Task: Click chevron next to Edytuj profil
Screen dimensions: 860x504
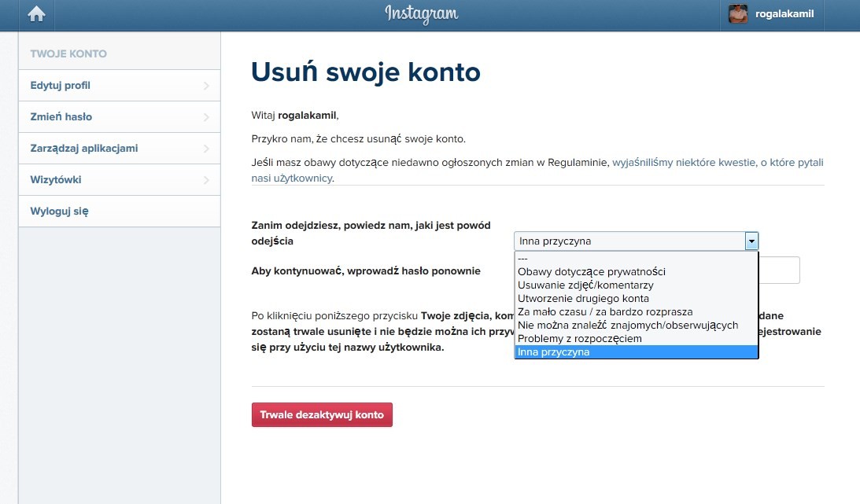Action: coord(206,86)
